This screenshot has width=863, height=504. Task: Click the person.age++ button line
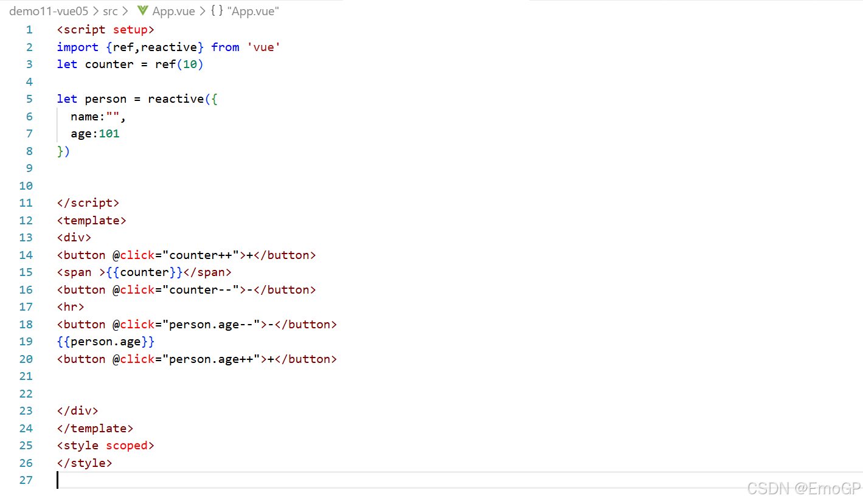click(197, 359)
